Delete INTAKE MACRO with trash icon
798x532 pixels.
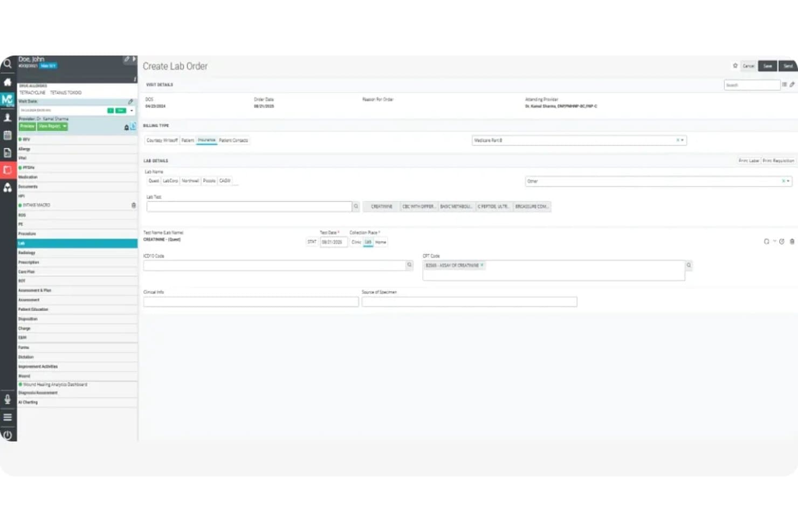[x=134, y=205]
